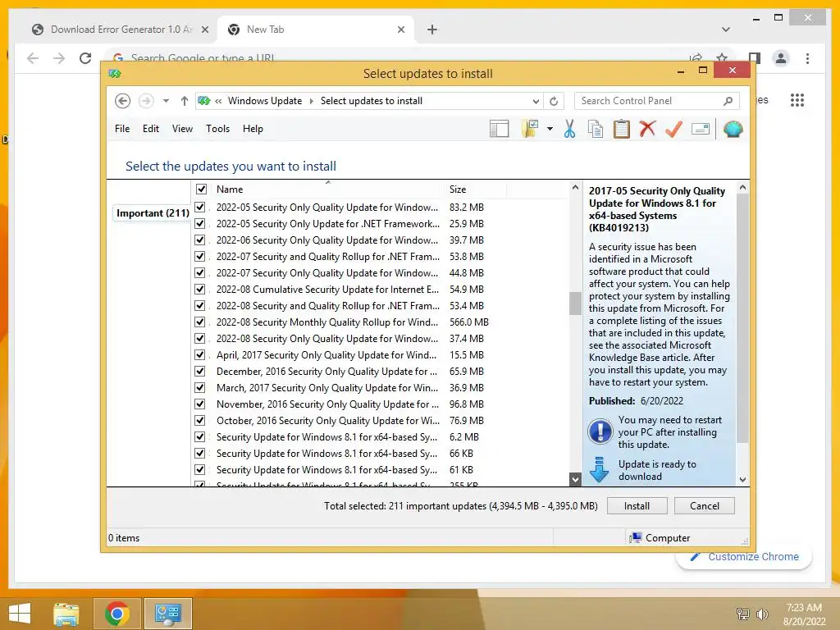The image size is (840, 630).
Task: Toggle the select-all checkbox beside Name
Action: coord(202,189)
